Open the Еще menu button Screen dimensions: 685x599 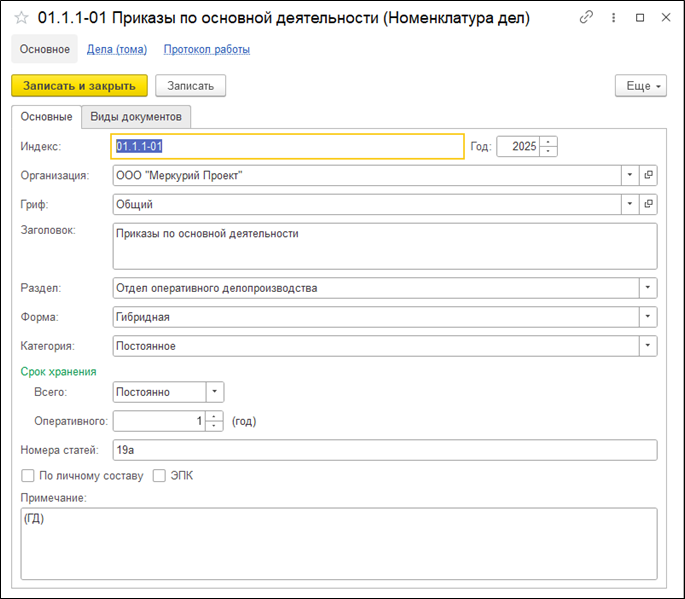pos(640,86)
